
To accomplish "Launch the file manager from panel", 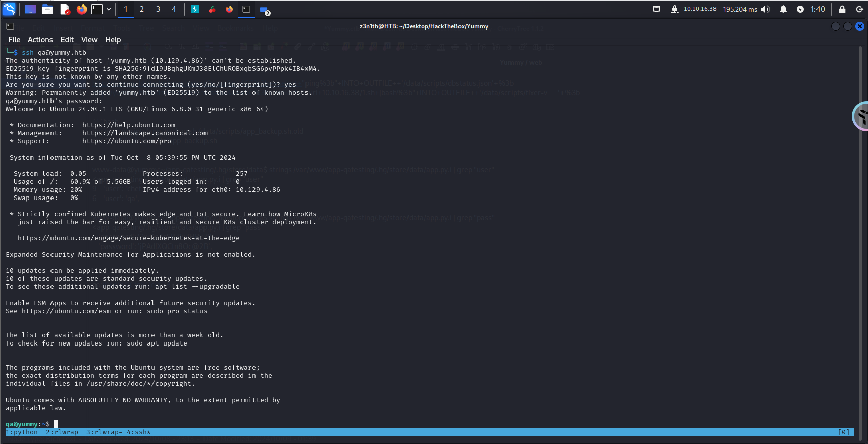I will click(47, 9).
